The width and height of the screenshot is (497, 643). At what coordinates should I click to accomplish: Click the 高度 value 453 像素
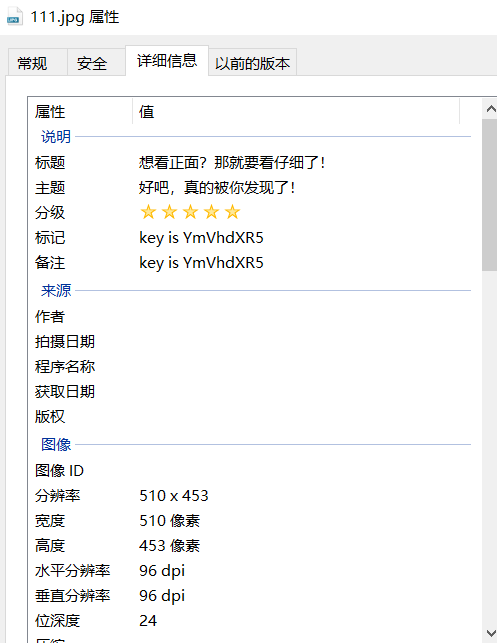169,546
